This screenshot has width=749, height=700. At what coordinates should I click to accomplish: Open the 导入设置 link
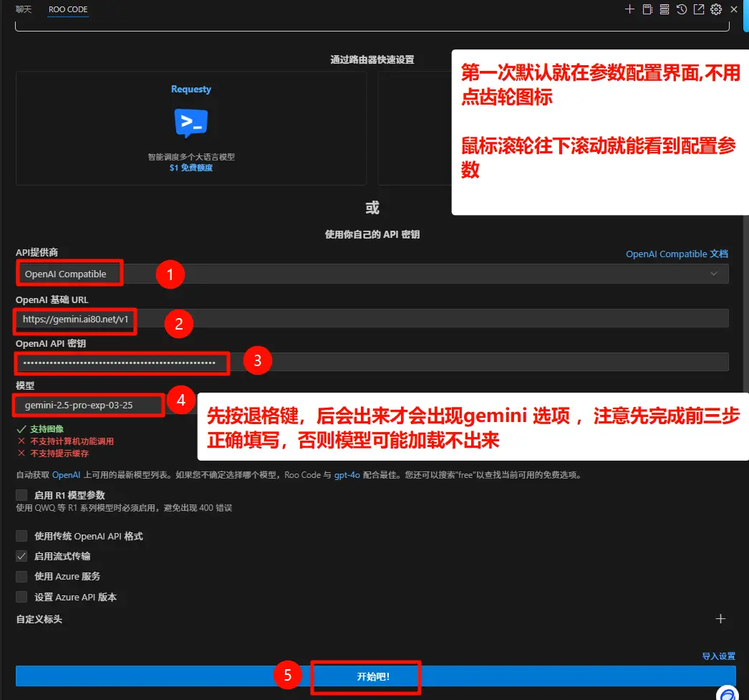pyautogui.click(x=718, y=656)
